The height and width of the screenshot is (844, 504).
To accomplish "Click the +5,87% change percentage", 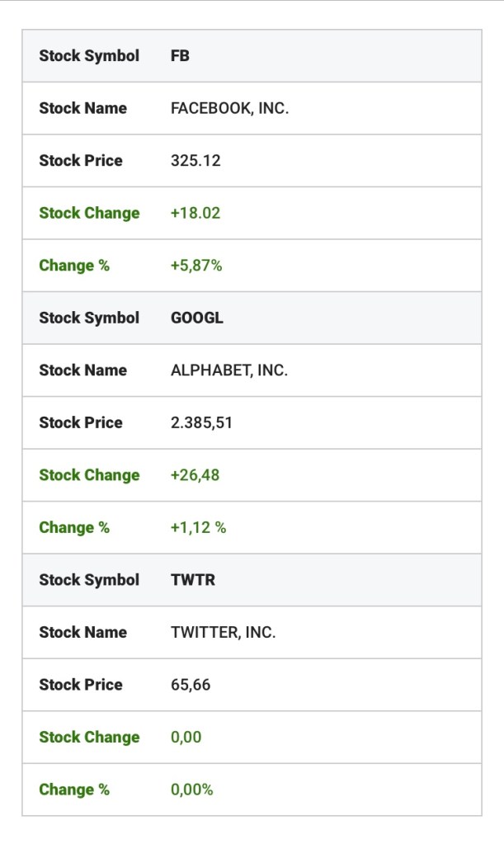I will (x=196, y=266).
